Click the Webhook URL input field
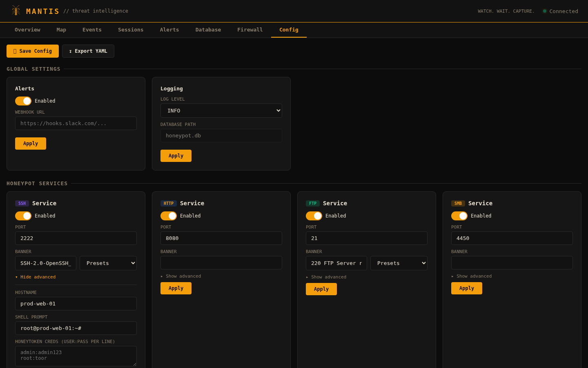The width and height of the screenshot is (588, 368). click(x=76, y=123)
